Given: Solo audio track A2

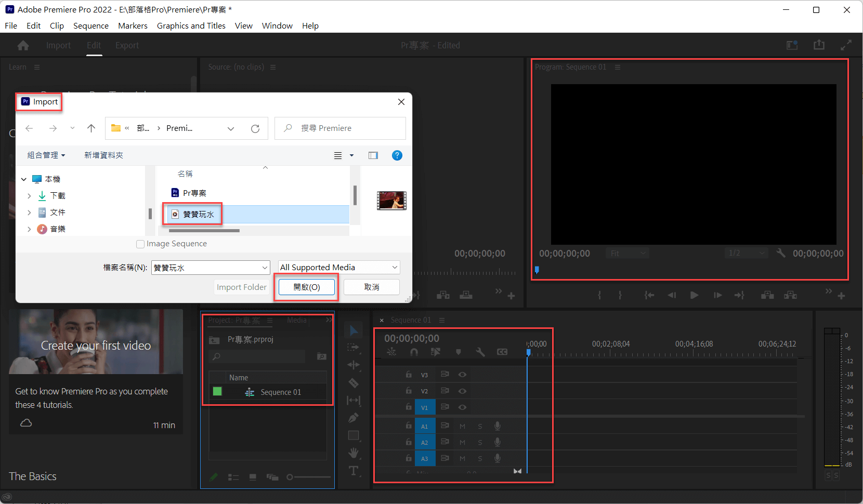Looking at the screenshot, I should click(480, 443).
